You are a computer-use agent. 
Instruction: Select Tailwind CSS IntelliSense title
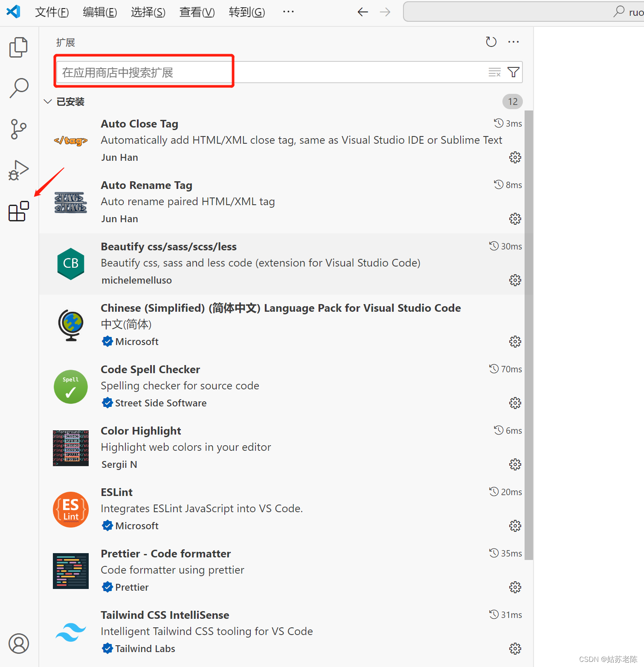point(165,615)
